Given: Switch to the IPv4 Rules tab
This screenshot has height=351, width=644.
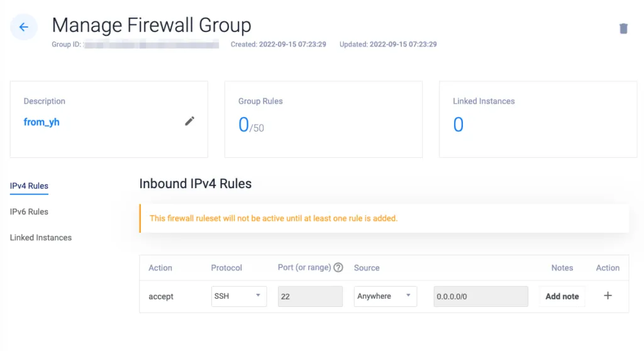Looking at the screenshot, I should click(x=29, y=186).
